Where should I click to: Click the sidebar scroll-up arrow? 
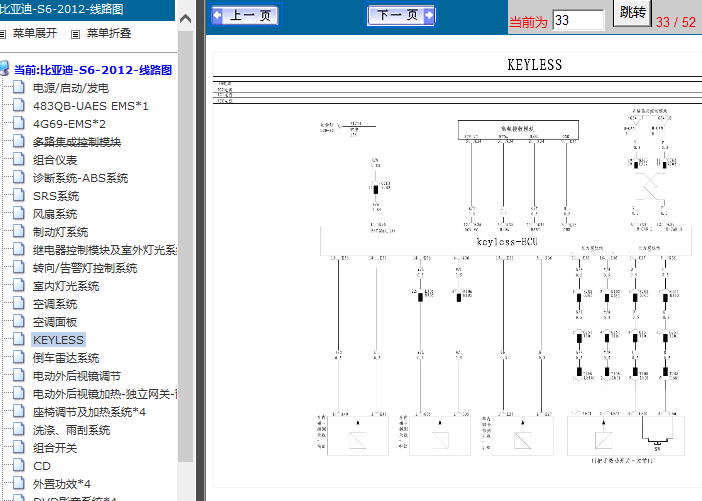pyautogui.click(x=185, y=19)
